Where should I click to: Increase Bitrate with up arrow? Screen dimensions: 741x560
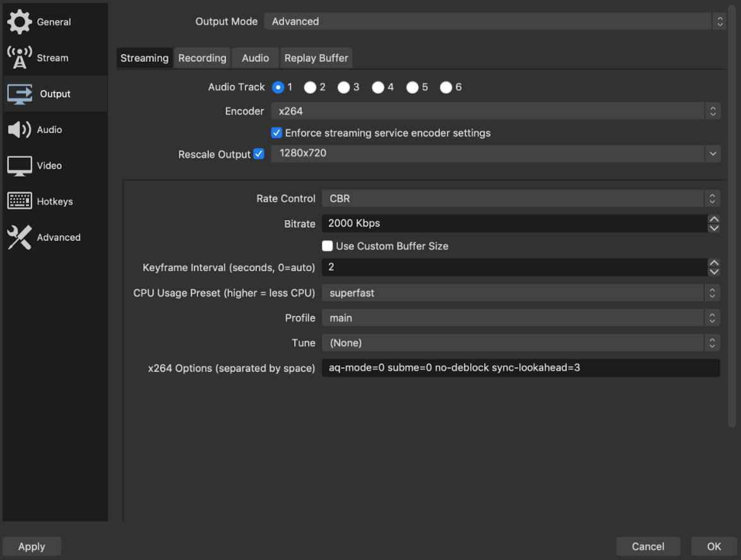click(x=714, y=219)
